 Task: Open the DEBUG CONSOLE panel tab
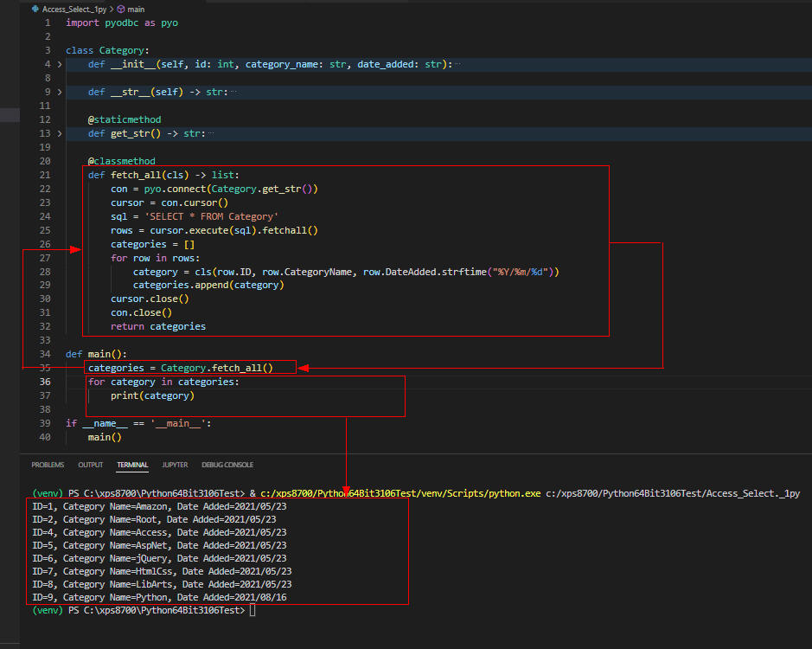click(227, 465)
